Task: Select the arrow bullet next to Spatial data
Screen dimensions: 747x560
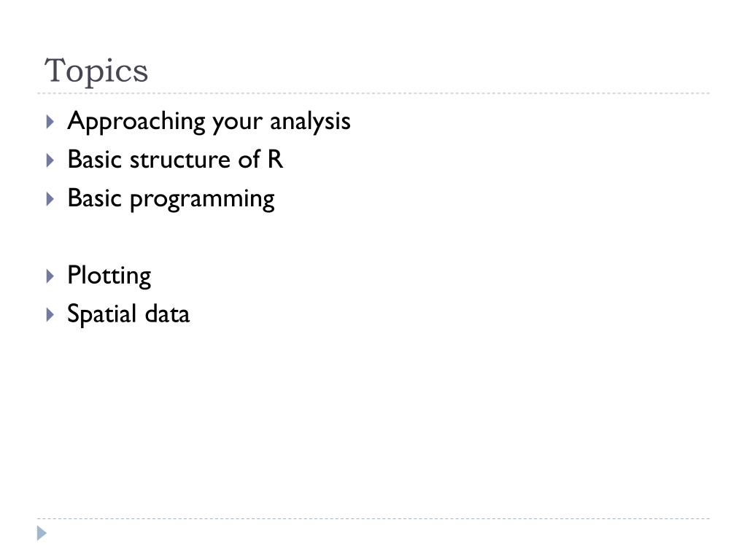Action: (x=50, y=315)
